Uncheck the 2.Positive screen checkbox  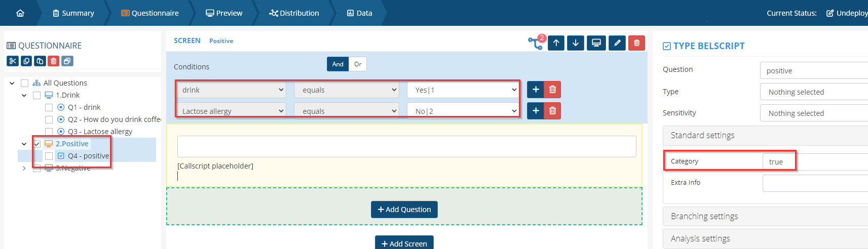pyautogui.click(x=37, y=144)
